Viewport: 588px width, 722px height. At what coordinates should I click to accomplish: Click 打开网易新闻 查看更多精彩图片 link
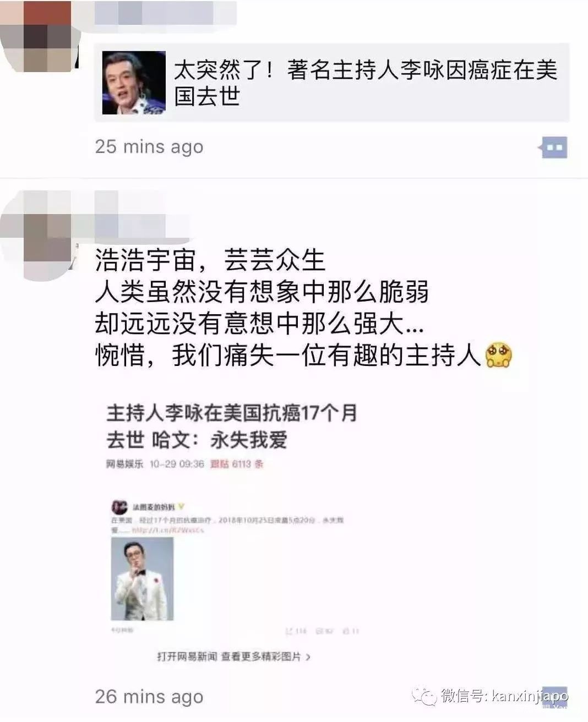230,657
